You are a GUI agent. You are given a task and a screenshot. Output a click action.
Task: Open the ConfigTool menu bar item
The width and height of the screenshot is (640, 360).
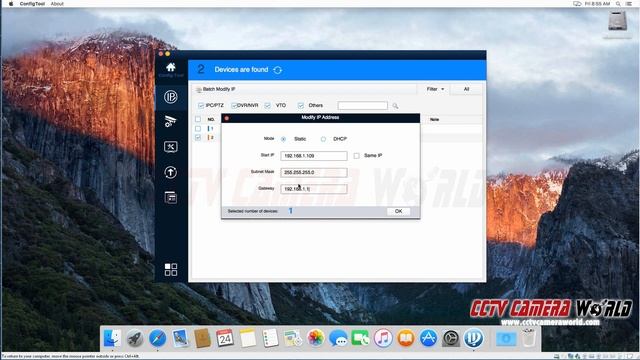(32, 4)
